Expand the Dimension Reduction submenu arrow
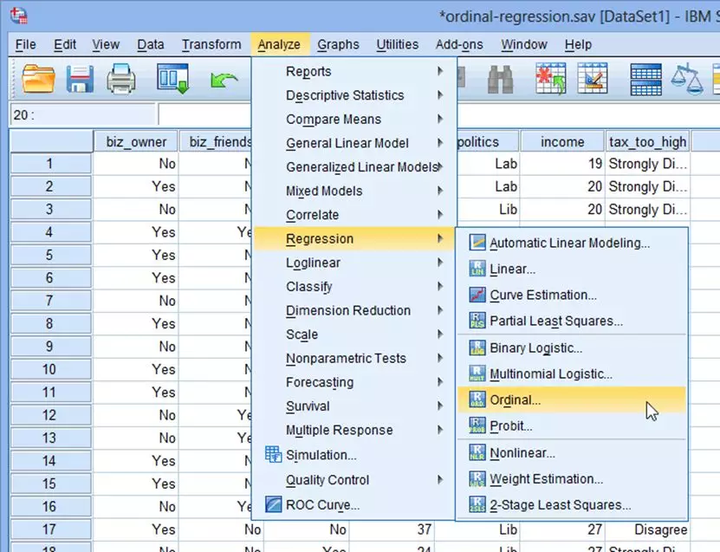Image resolution: width=720 pixels, height=552 pixels. point(440,310)
